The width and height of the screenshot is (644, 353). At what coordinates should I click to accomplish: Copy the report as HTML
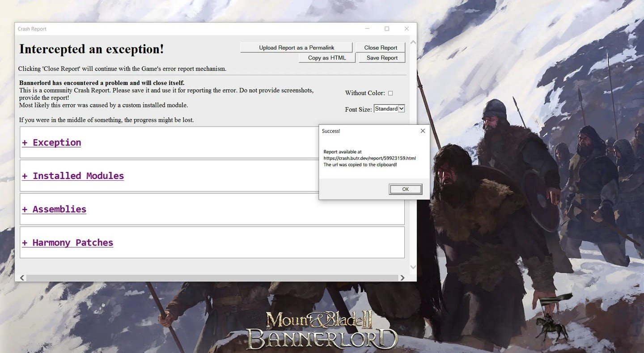pos(327,58)
